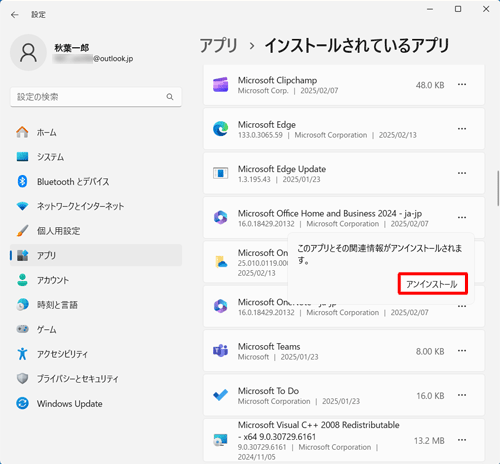
Task: Click the search magnifier icon
Action: [170, 97]
